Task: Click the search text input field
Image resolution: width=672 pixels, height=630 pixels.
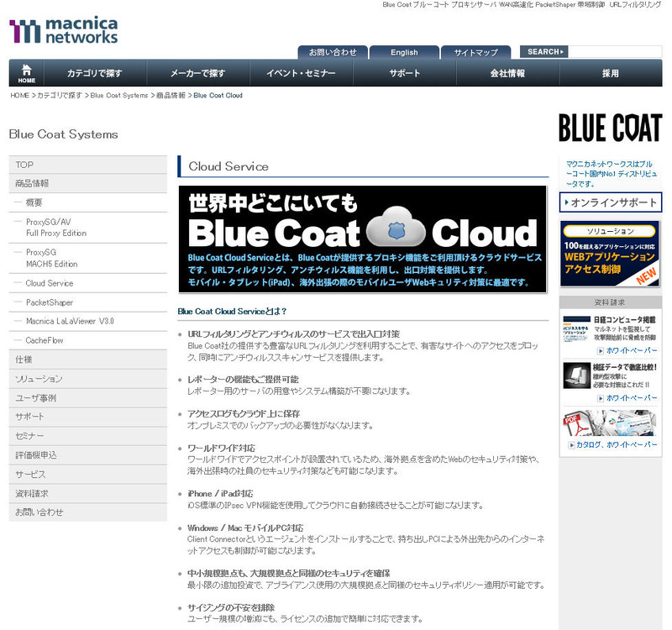Action: (x=615, y=52)
